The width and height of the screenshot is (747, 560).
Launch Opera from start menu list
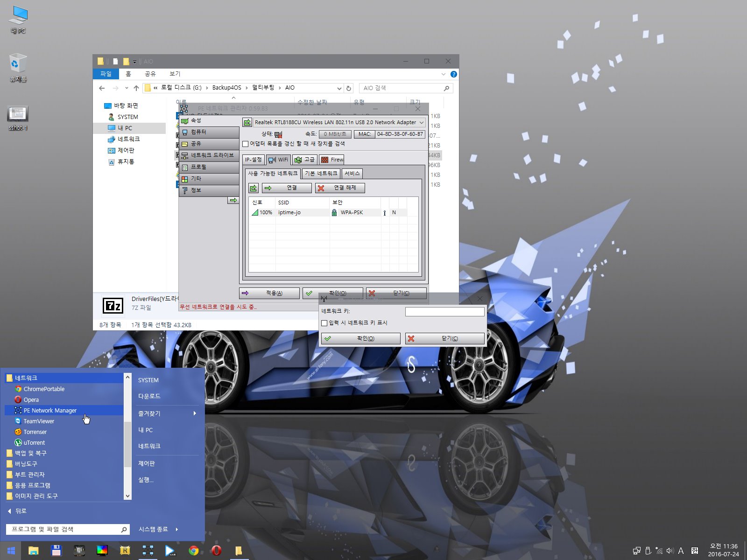[31, 399]
